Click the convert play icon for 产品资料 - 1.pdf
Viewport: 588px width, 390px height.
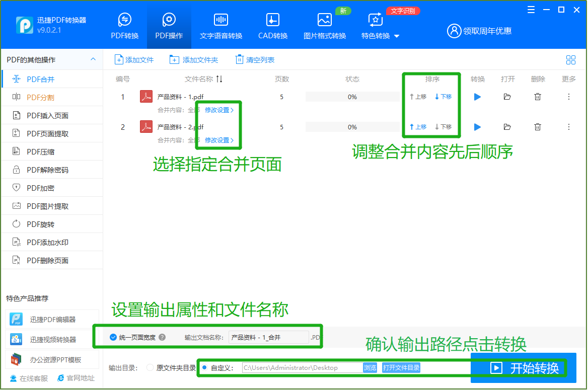click(x=477, y=97)
